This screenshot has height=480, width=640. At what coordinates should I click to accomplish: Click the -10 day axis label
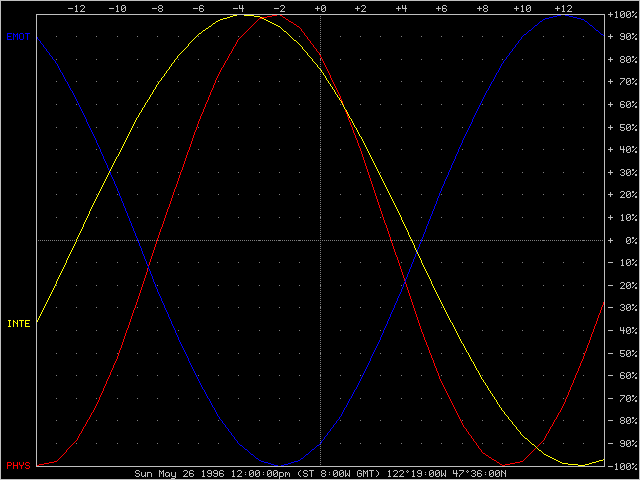[x=117, y=8]
